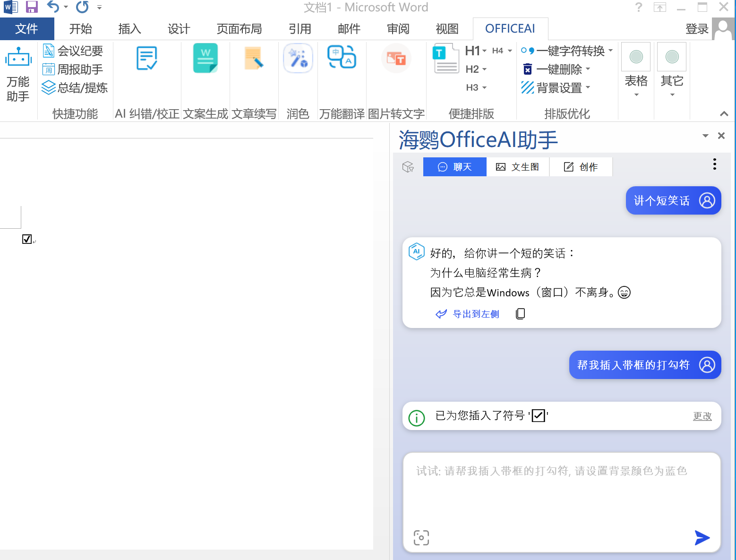
Task: Open the three-dot more options menu
Action: pyautogui.click(x=715, y=164)
